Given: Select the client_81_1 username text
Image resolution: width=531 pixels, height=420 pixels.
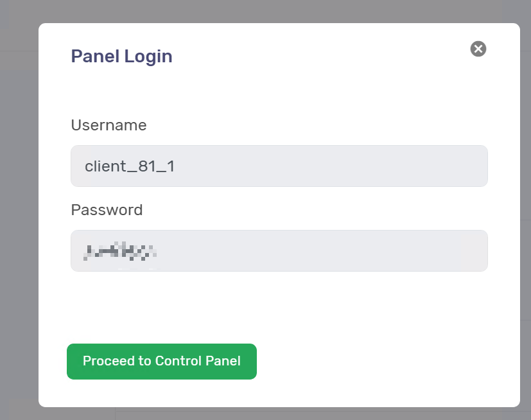Looking at the screenshot, I should [130, 166].
